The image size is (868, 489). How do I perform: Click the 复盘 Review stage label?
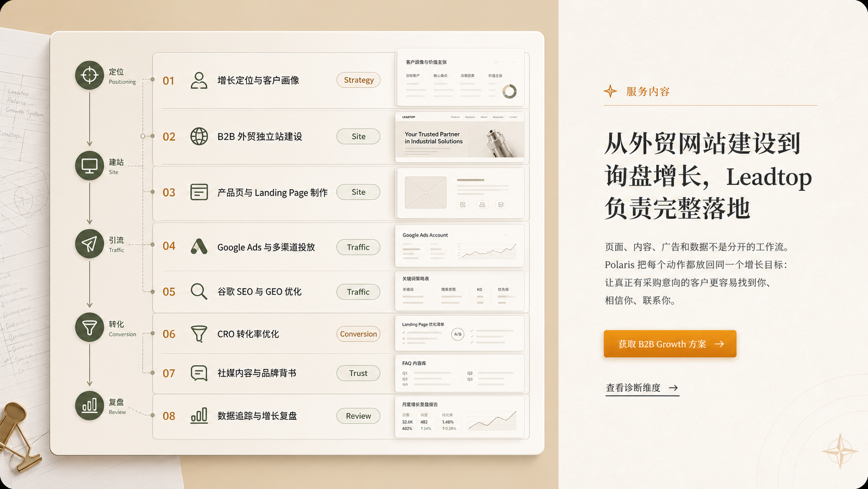pos(117,406)
